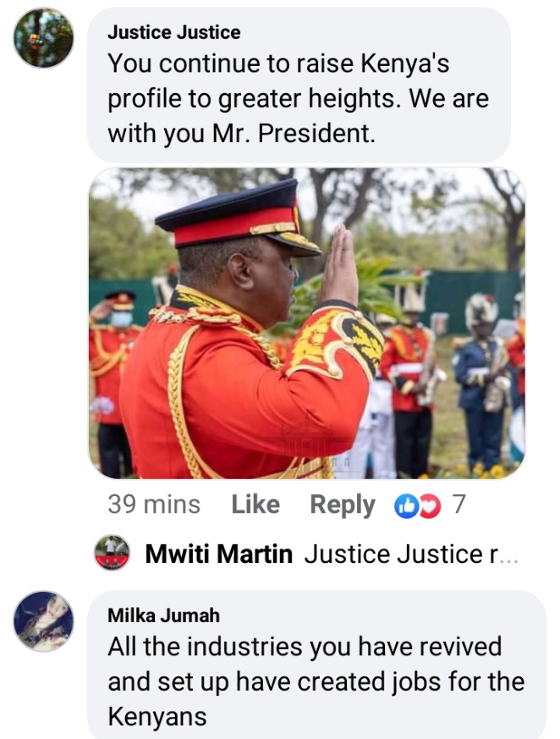Open Justice Justice's profile picture
Viewport: 560px width, 739px height.
click(43, 38)
